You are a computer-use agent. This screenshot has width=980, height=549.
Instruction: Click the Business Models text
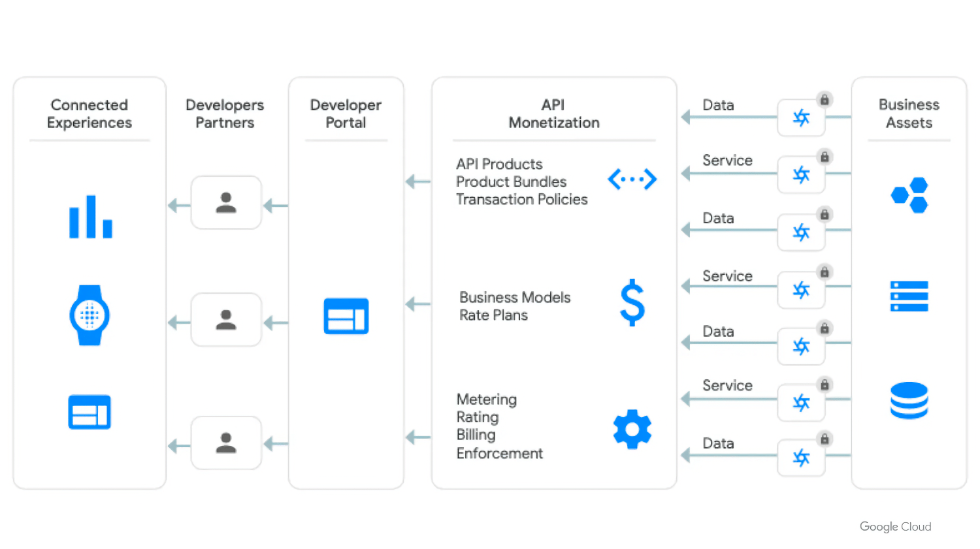pos(515,297)
